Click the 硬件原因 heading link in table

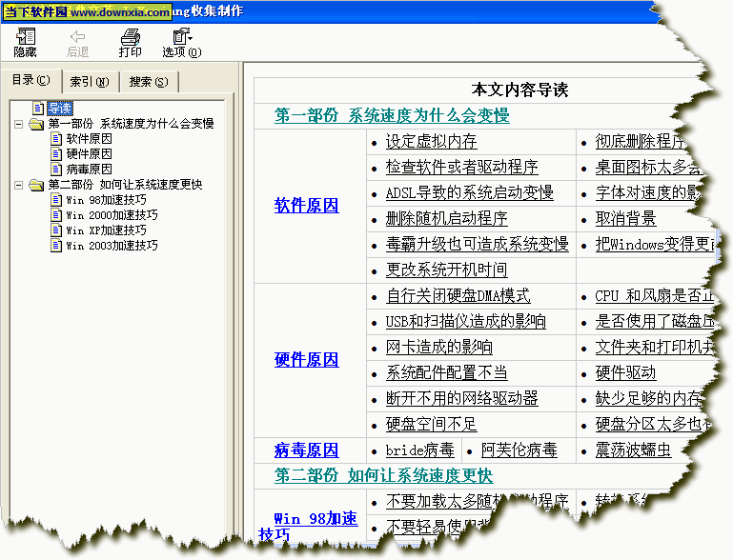[306, 360]
